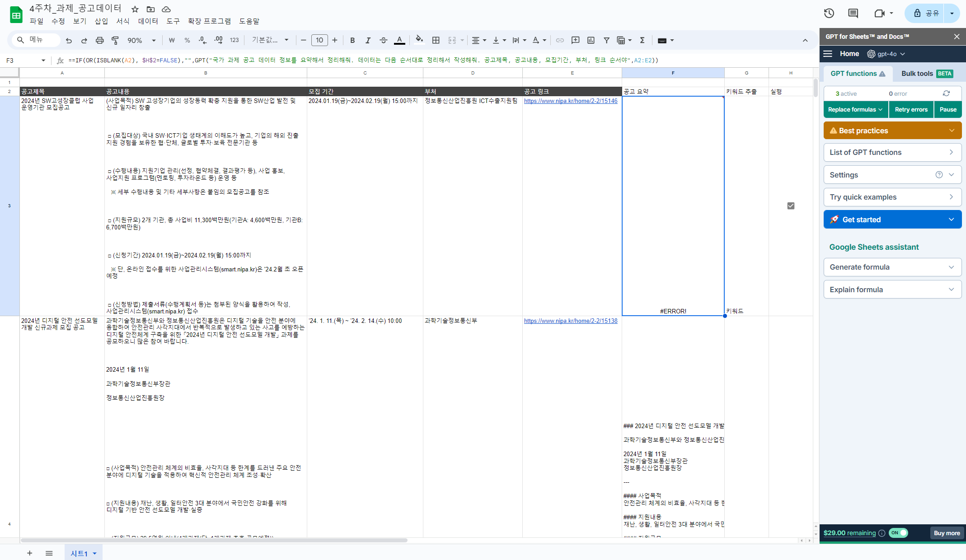Click the font size input field
Viewport: 966px width, 560px height.
click(x=319, y=41)
